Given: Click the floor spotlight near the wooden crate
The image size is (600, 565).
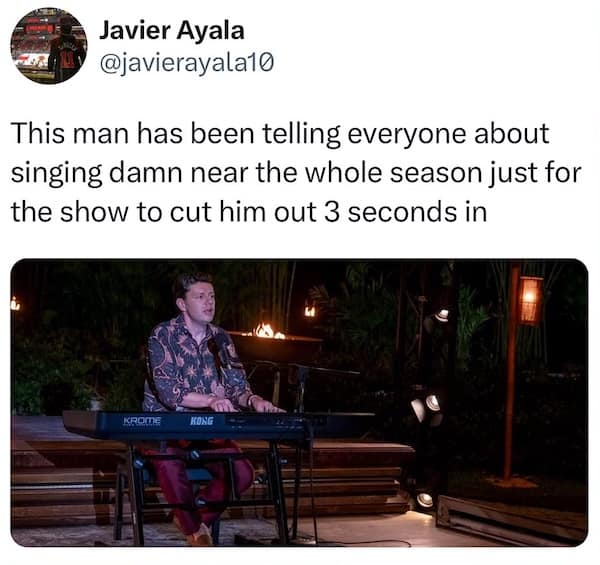Looking at the screenshot, I should 425,500.
